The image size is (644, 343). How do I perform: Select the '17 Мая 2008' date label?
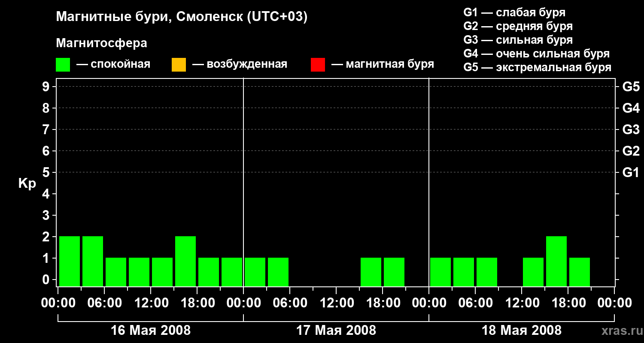coord(336,331)
